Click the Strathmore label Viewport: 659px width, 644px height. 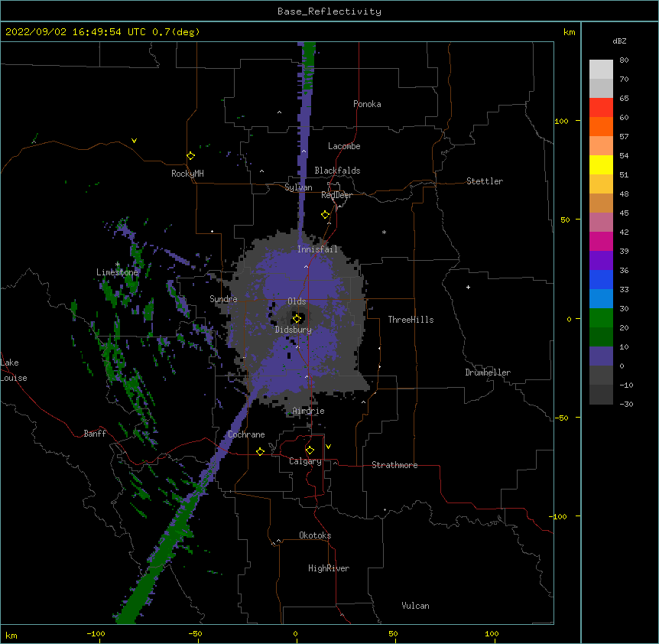click(x=394, y=465)
